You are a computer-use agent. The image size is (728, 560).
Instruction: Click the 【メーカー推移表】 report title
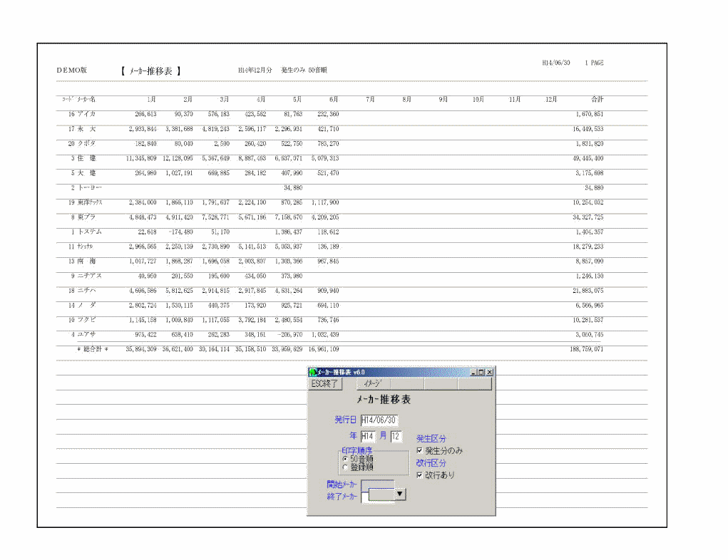151,71
